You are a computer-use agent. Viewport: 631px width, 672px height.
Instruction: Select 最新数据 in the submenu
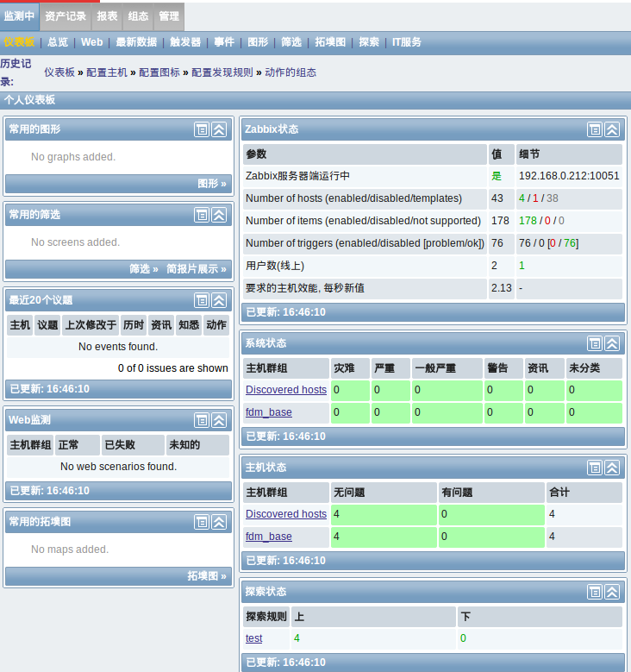pos(136,42)
